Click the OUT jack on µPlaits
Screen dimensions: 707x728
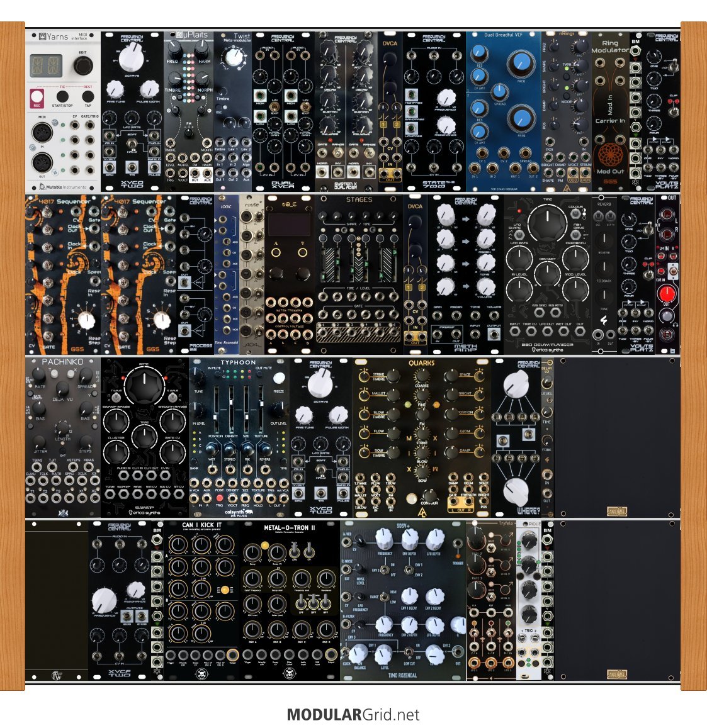(195, 174)
